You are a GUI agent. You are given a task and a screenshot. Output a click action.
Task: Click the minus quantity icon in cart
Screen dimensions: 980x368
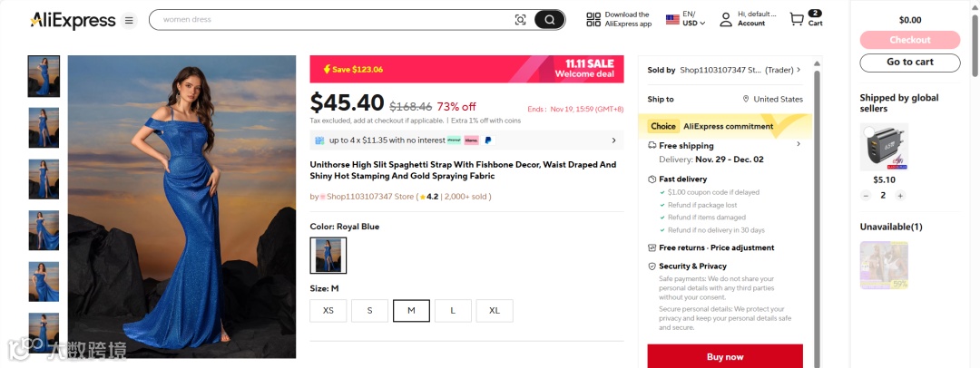pyautogui.click(x=866, y=195)
